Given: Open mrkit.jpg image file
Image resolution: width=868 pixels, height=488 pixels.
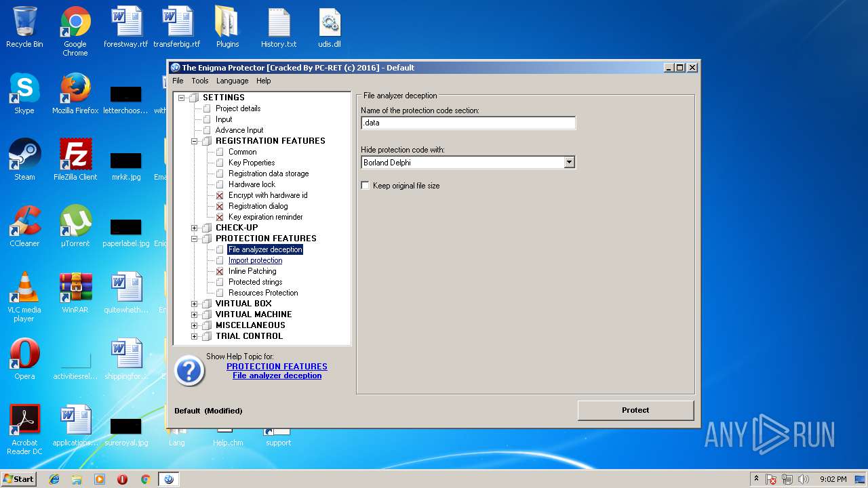Looking at the screenshot, I should coord(126,166).
